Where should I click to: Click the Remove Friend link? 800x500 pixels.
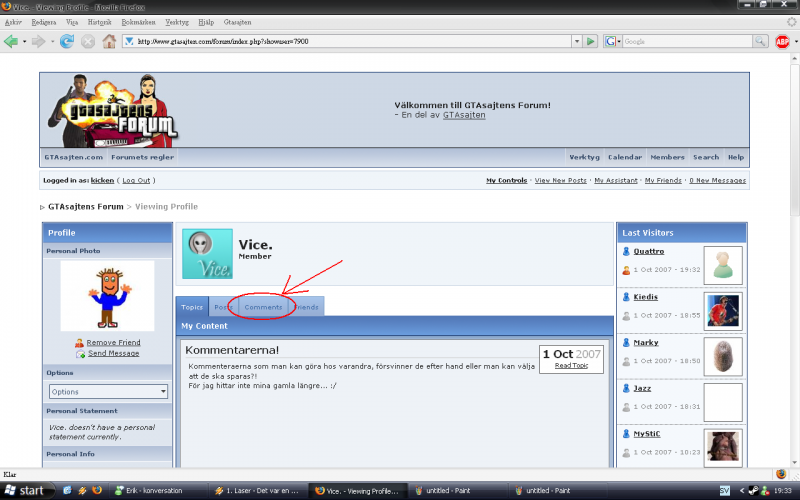click(113, 342)
